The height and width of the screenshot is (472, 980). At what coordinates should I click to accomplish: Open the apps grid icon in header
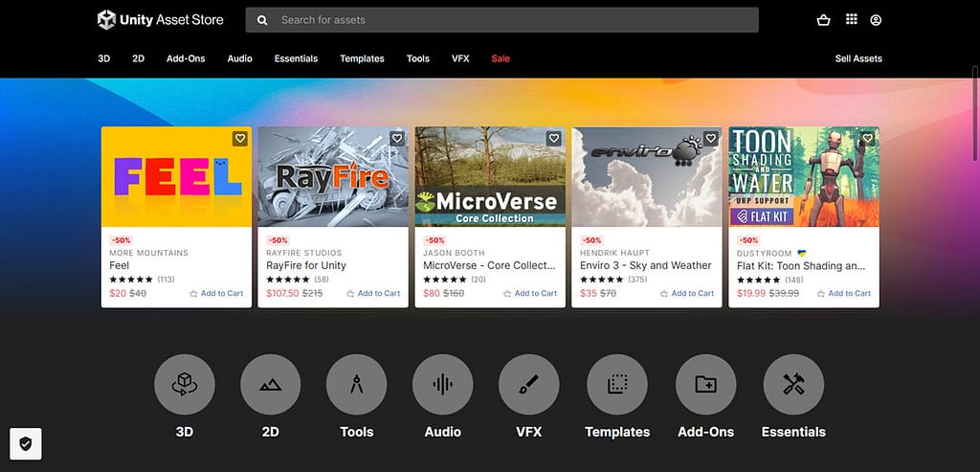(851, 19)
